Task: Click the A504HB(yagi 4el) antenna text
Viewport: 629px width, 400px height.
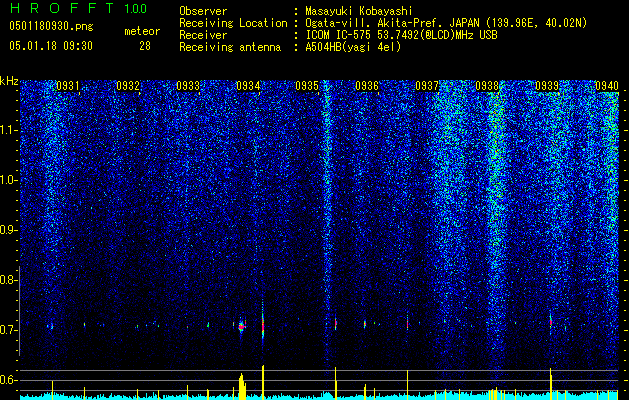Action: click(x=353, y=47)
